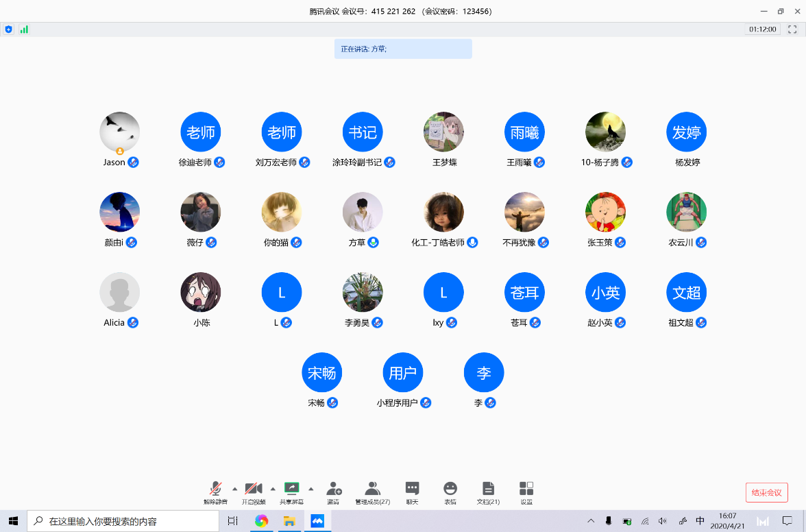Enter full screen mode via top-right icon

pyautogui.click(x=792, y=29)
